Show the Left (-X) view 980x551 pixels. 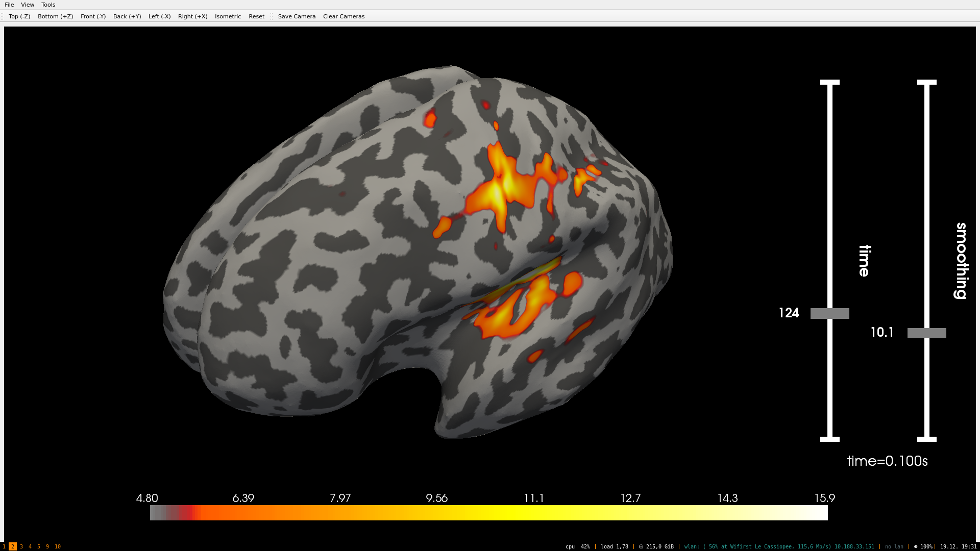click(x=159, y=16)
